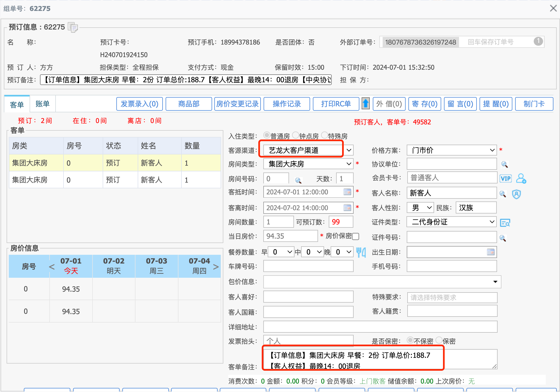Image resolution: width=560 pixels, height=392 pixels.
Task: Open 寄存(0) button
Action: pos(425,104)
